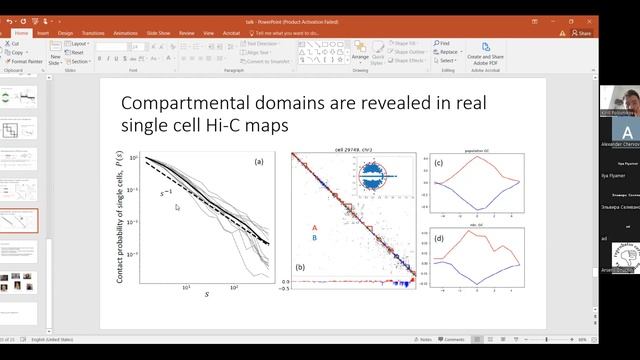Screen dimensions: 640x360
Task: Click Start From Beginning presentation icon in title bar
Action: tap(36, 21)
